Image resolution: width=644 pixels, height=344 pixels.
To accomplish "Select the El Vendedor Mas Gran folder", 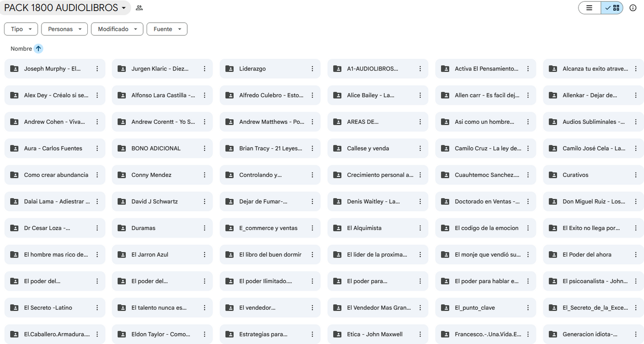I will point(378,307).
